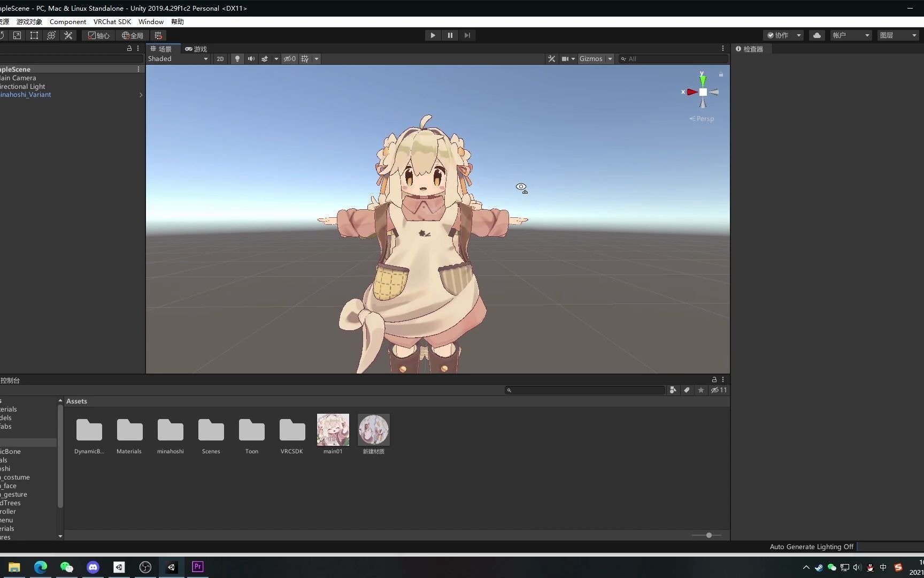Open the Scenes folder

tap(211, 435)
